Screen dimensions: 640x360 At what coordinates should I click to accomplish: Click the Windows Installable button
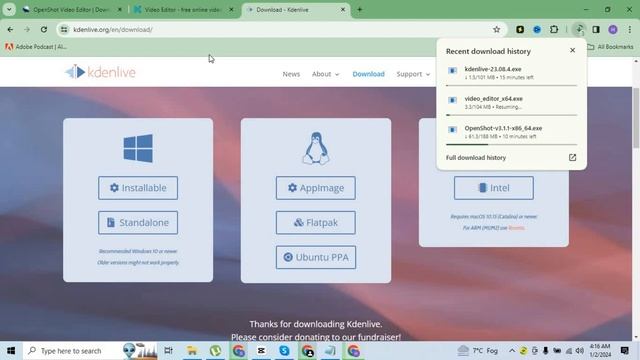point(138,188)
